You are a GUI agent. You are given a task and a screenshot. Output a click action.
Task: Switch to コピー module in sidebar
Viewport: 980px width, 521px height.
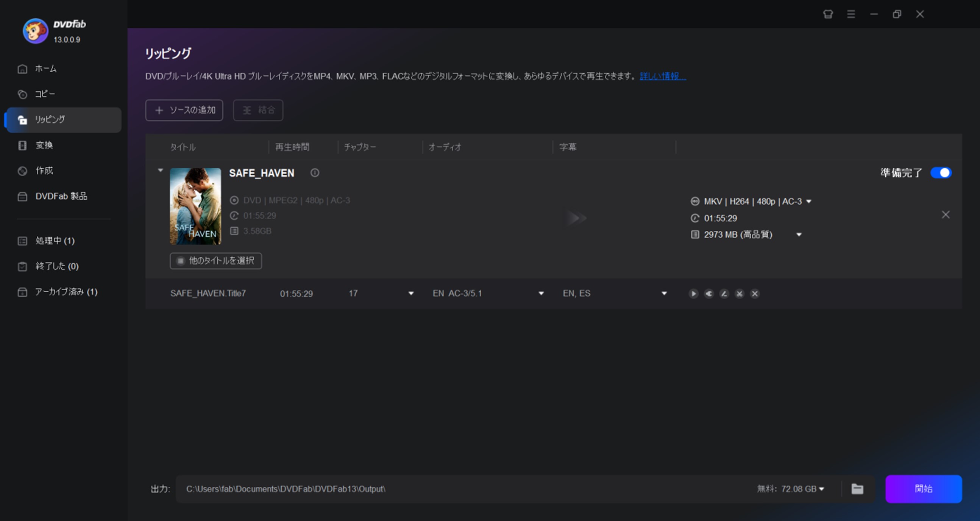click(x=64, y=94)
